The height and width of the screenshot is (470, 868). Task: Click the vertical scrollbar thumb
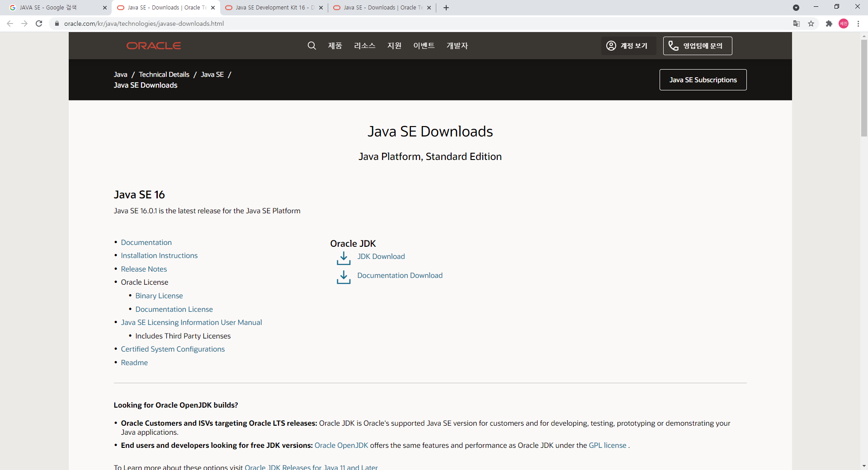click(864, 88)
